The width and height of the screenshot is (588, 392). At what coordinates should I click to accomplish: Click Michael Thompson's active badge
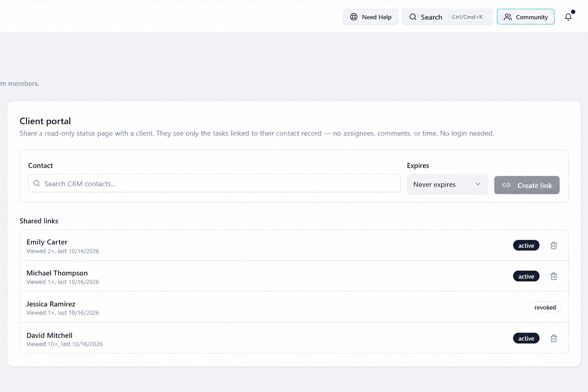[x=526, y=276]
